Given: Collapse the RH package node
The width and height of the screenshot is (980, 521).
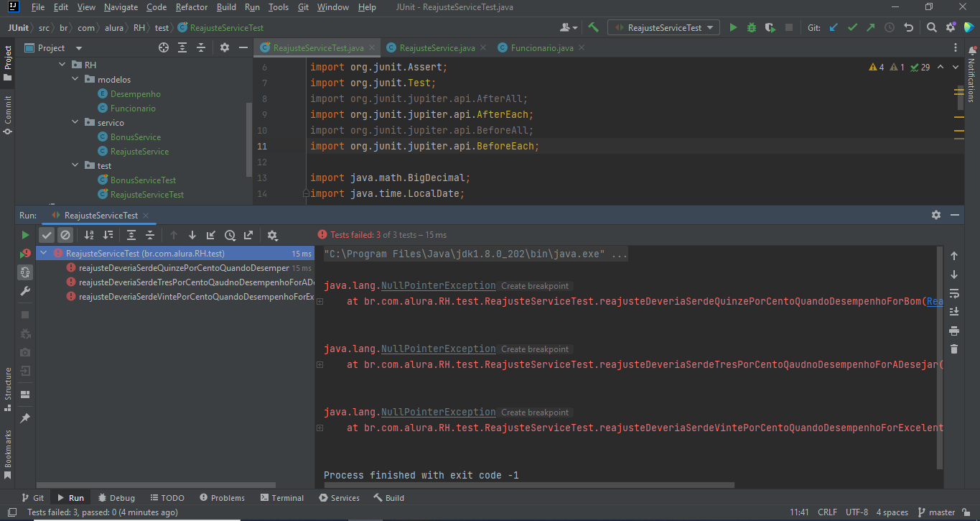Looking at the screenshot, I should tap(62, 65).
